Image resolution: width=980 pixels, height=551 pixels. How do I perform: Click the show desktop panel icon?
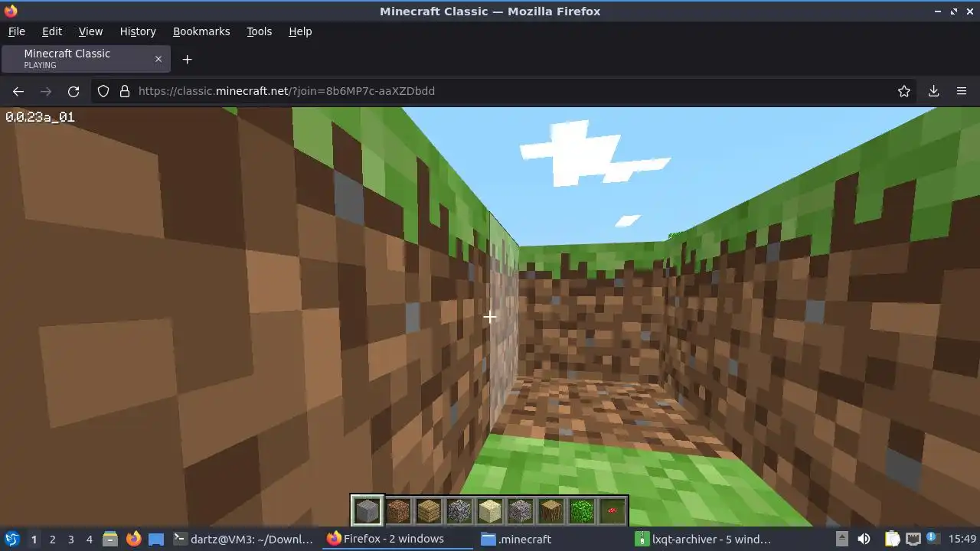point(156,540)
